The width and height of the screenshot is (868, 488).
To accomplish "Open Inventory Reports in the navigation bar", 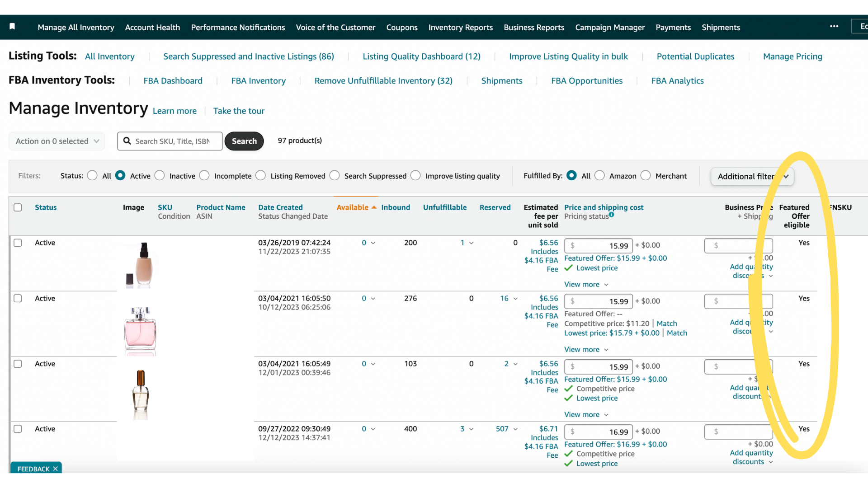I will (460, 27).
